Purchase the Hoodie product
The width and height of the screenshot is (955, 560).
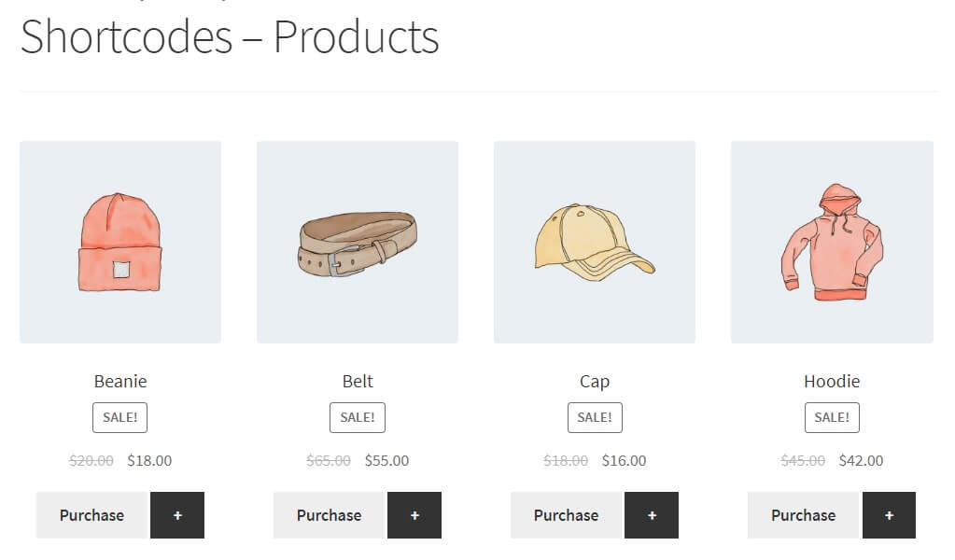click(x=804, y=515)
